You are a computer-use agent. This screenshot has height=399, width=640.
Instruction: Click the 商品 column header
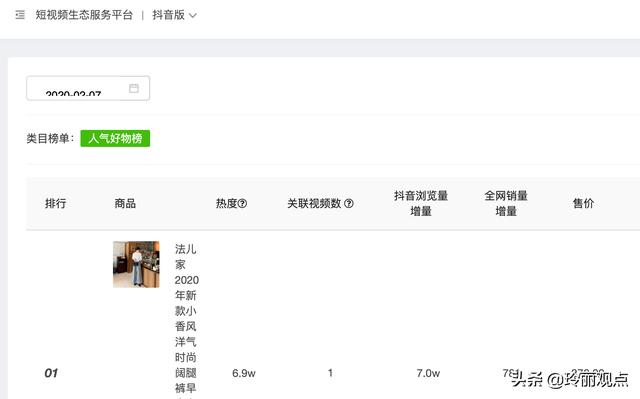click(x=125, y=203)
